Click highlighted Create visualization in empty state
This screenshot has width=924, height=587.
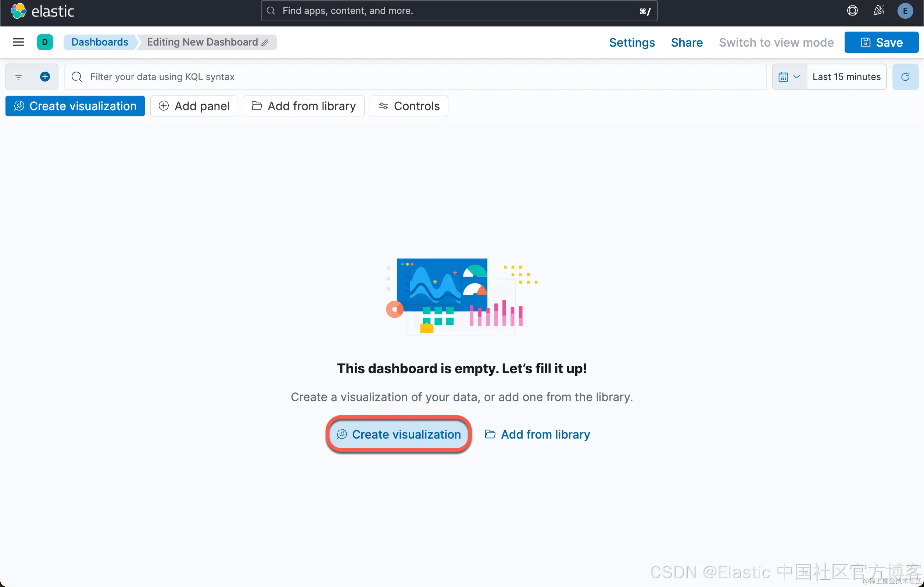(x=398, y=435)
